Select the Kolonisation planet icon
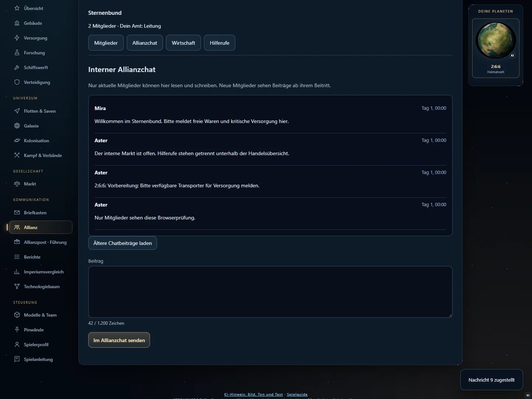 (17, 140)
